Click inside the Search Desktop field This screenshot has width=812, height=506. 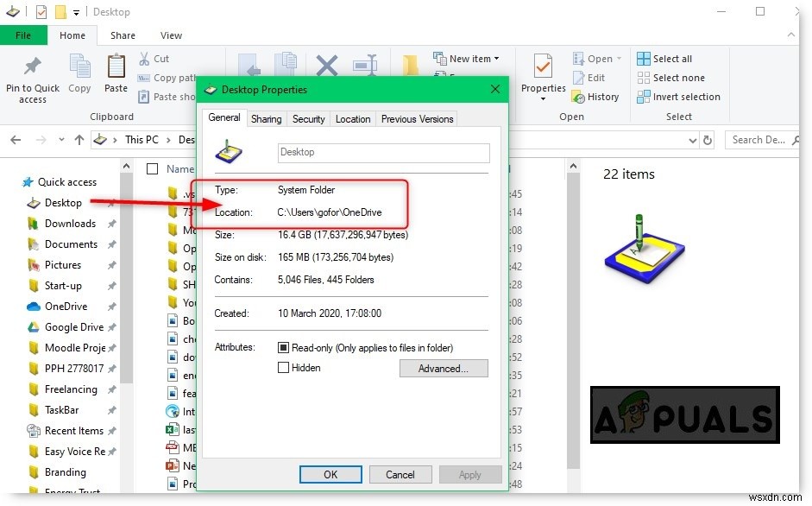click(x=759, y=139)
